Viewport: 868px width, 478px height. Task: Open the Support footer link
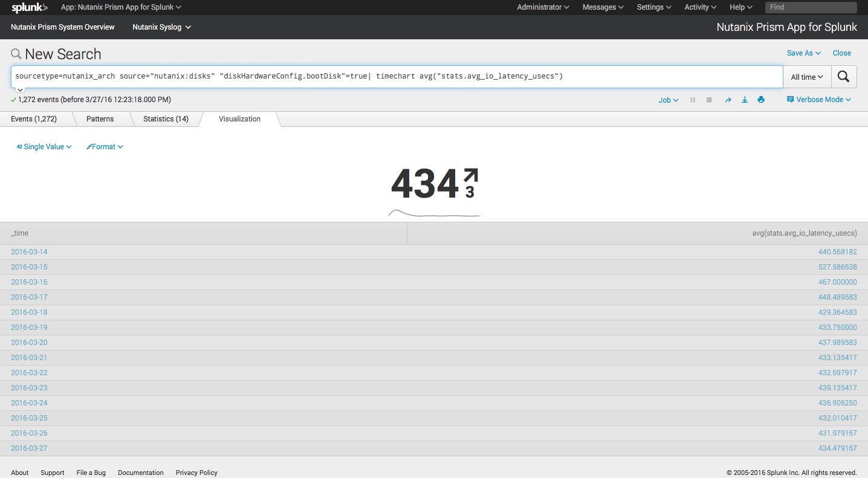point(53,473)
